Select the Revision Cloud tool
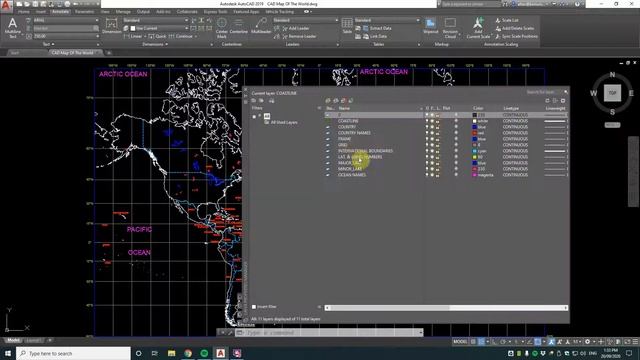The height and width of the screenshot is (360, 640). coord(450,28)
